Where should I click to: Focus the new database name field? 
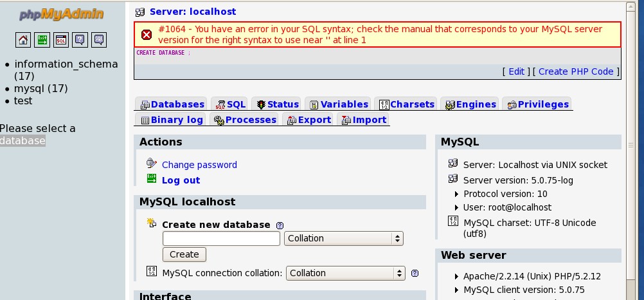pyautogui.click(x=221, y=238)
